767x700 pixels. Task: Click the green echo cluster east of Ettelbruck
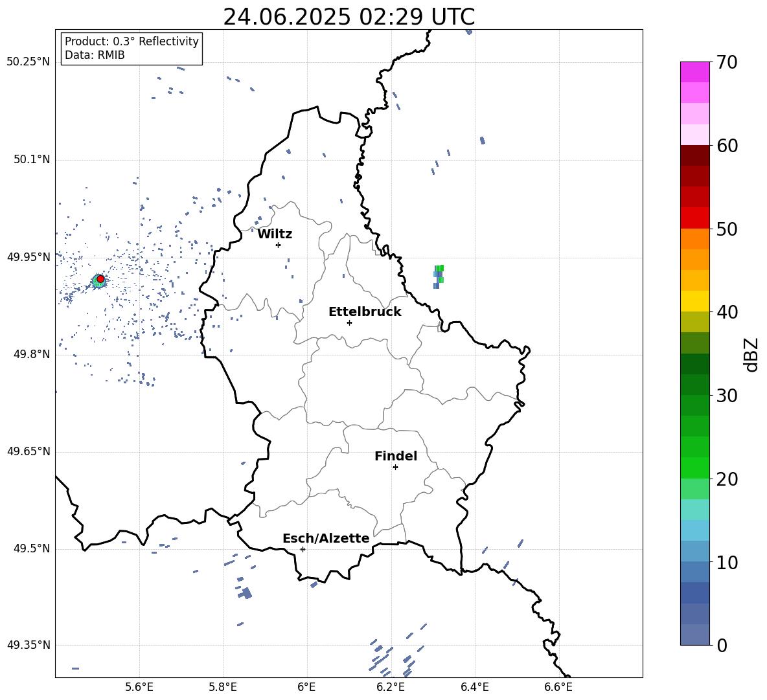click(x=439, y=277)
